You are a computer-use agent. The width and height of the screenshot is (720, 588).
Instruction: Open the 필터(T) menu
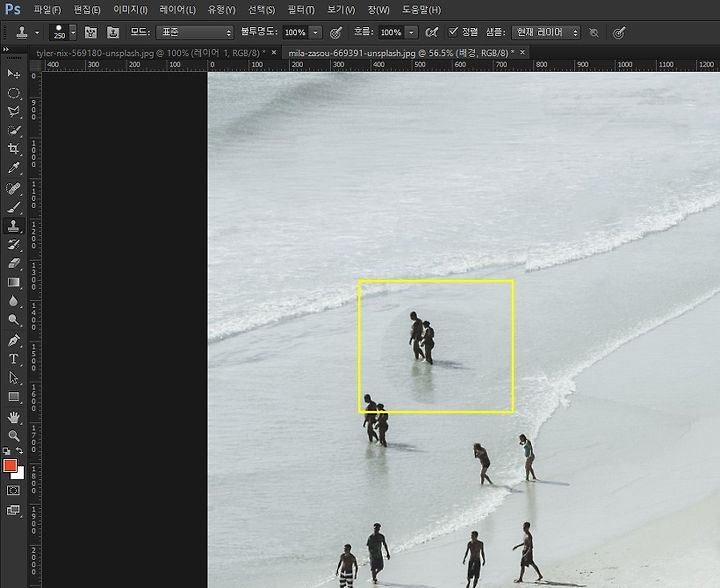[301, 10]
